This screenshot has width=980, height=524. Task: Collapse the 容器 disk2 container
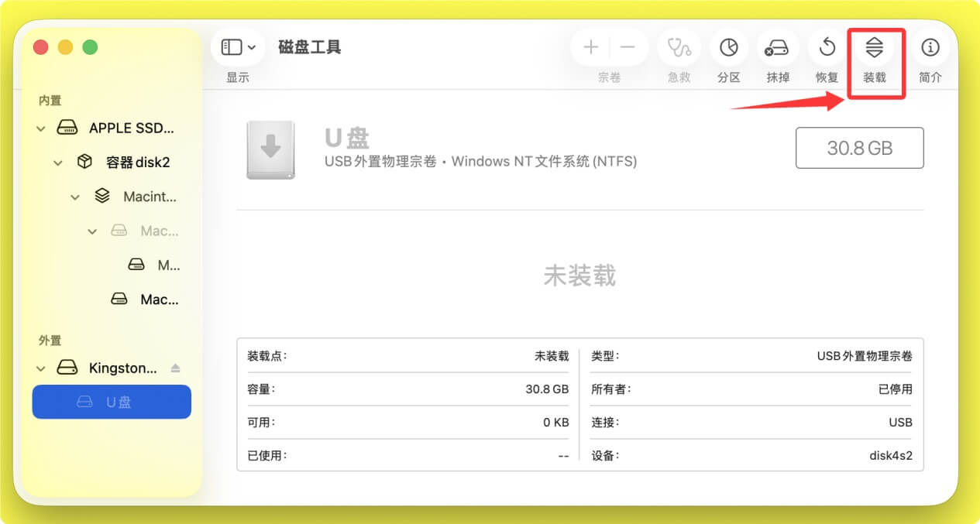coord(57,162)
